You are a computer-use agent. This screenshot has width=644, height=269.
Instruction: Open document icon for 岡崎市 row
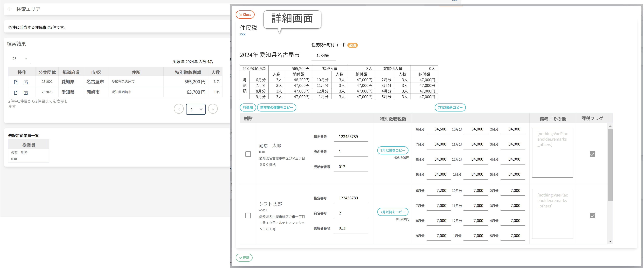point(16,93)
